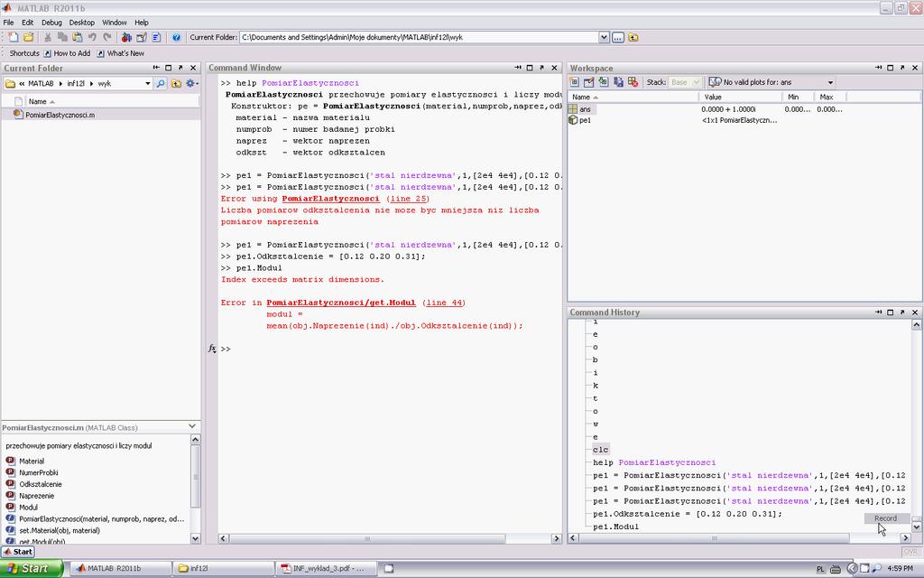Screen dimensions: 924x578
Task: Open MATLAB Help via blue question icon
Action: [176, 37]
